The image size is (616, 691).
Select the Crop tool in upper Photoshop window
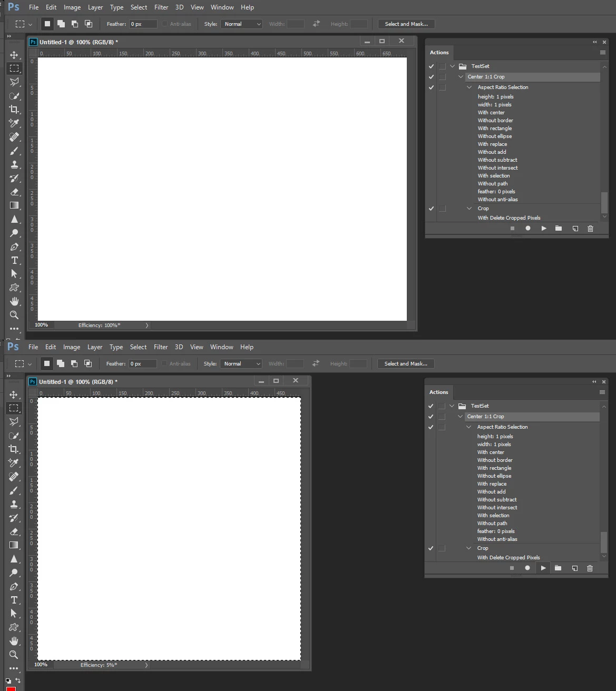tap(14, 110)
